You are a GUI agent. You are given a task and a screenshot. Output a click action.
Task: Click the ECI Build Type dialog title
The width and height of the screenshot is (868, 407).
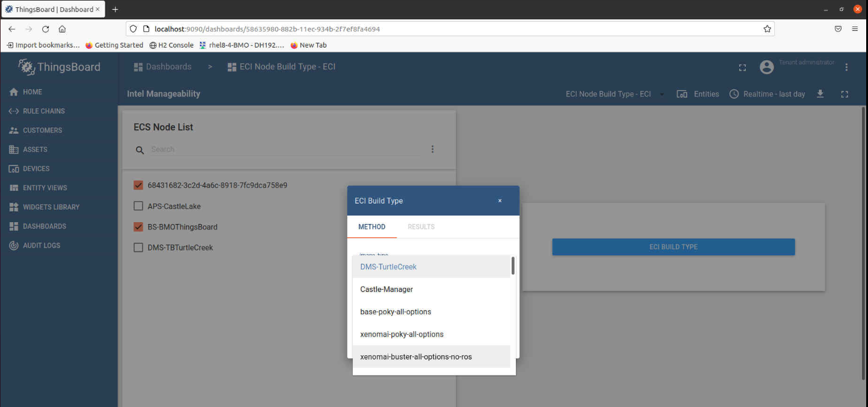[379, 201]
